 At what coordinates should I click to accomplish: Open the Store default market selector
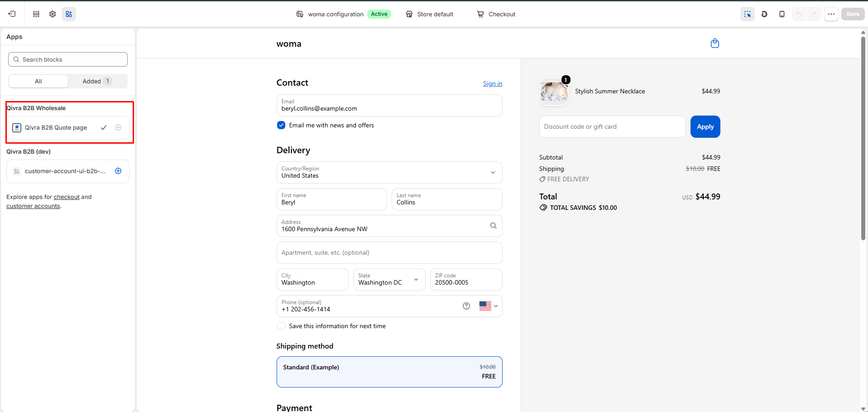click(x=429, y=14)
